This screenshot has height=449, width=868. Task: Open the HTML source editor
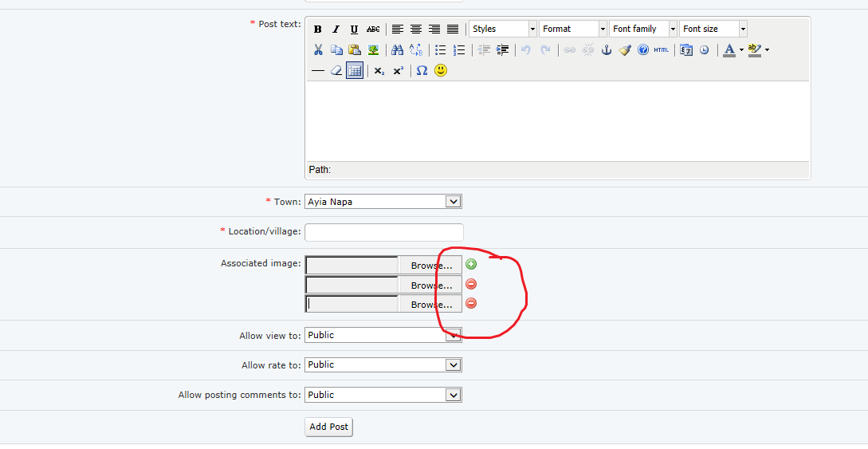(x=662, y=50)
